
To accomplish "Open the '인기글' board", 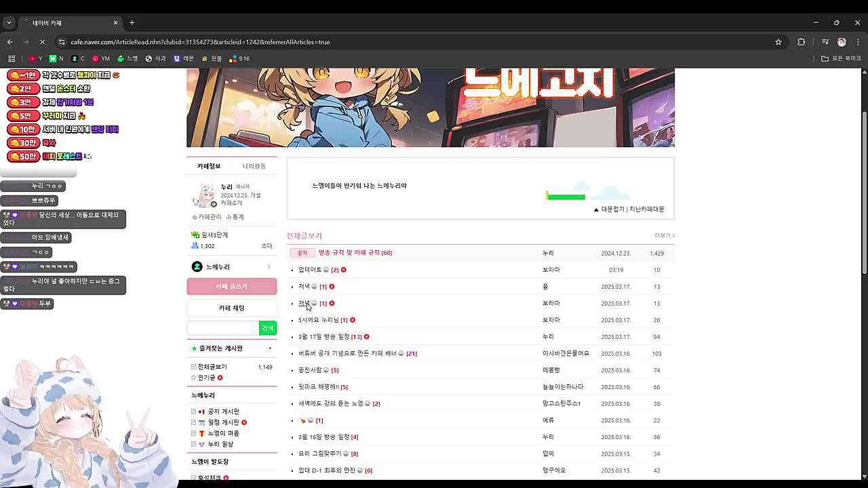I will pos(208,378).
